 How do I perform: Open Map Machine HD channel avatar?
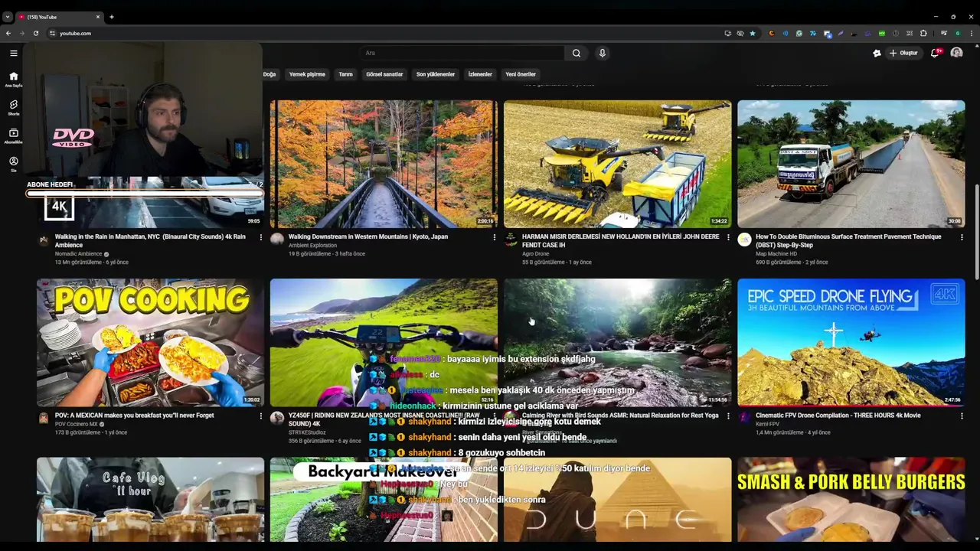pos(744,240)
